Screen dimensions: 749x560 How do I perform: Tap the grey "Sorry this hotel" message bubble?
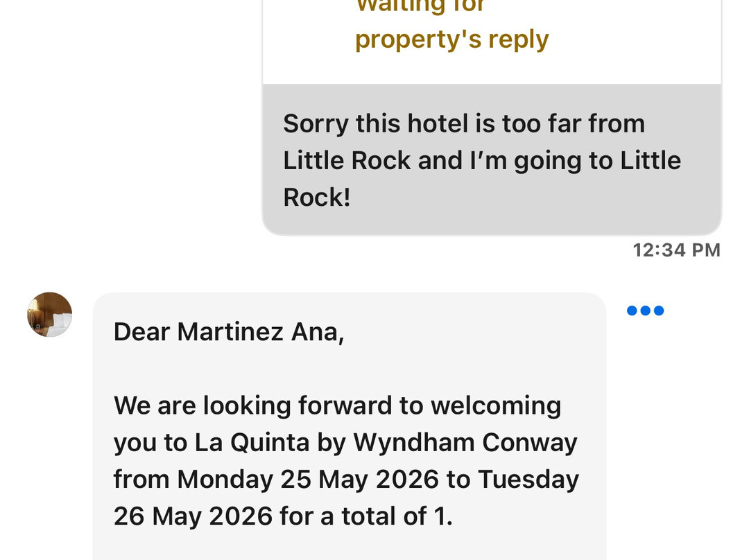click(492, 159)
